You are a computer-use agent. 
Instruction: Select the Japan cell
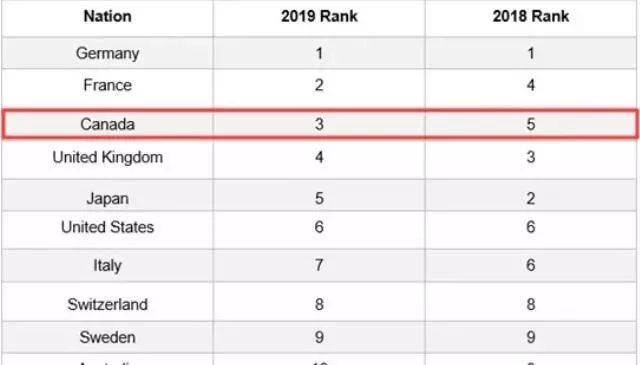[108, 199]
